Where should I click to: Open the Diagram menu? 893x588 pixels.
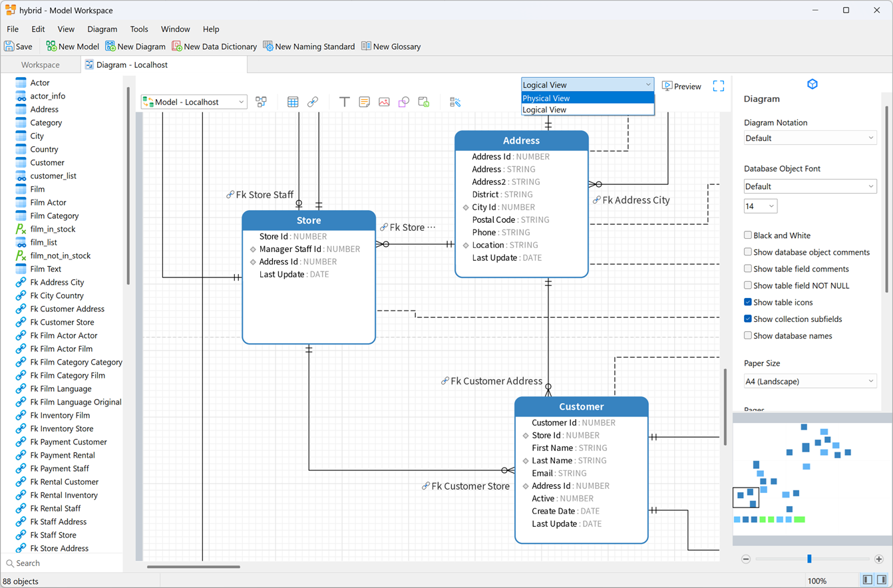[x=102, y=29]
